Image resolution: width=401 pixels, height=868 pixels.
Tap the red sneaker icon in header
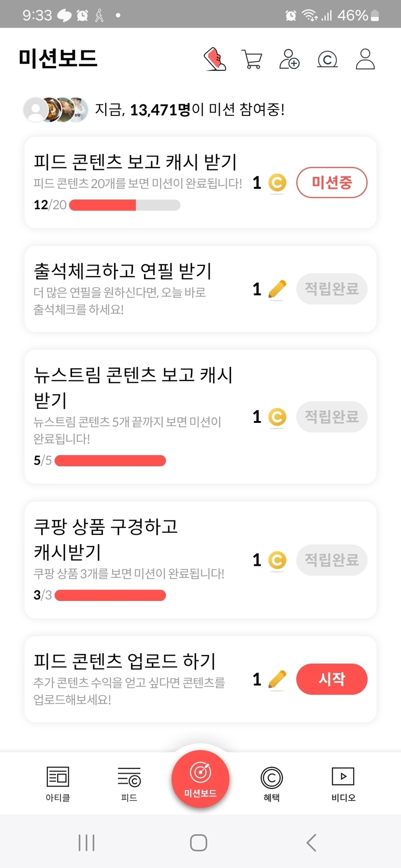(215, 59)
